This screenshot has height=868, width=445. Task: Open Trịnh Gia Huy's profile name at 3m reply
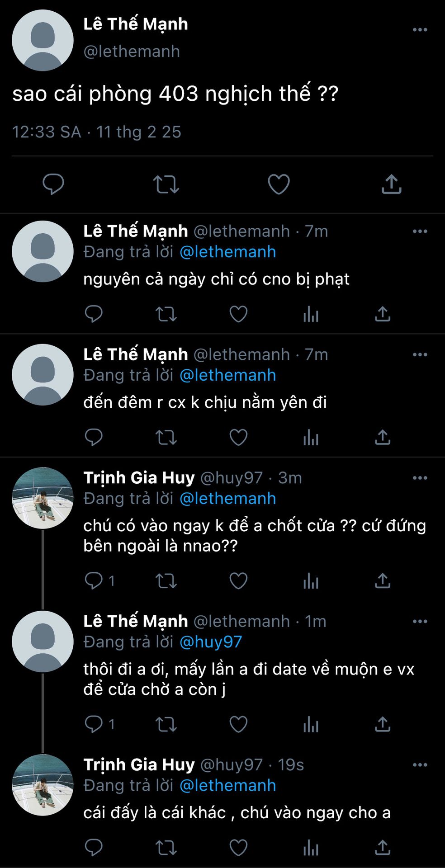tap(139, 478)
